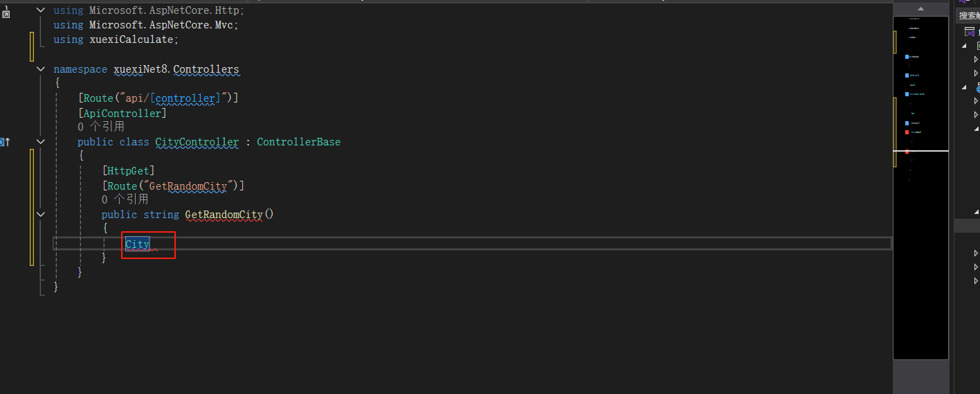980x394 pixels.
Task: Focus the Solution Explorer search box
Action: coord(968,16)
